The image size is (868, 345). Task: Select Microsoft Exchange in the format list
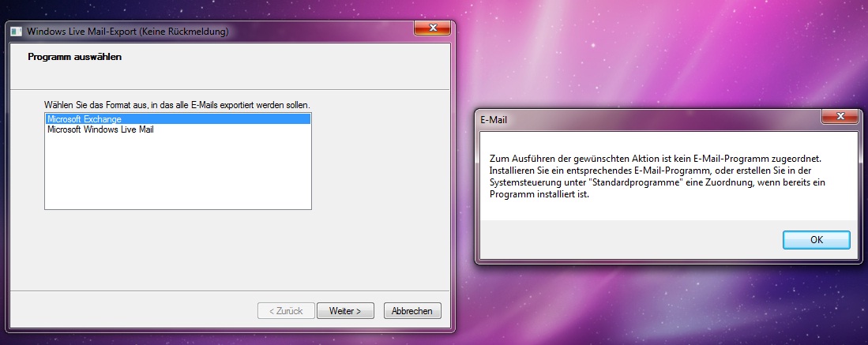pos(178,119)
